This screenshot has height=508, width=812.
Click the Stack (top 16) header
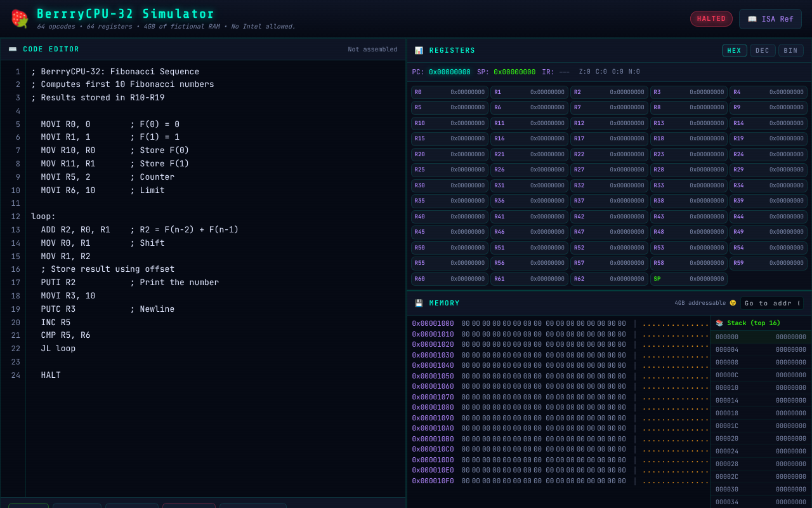coord(761,323)
